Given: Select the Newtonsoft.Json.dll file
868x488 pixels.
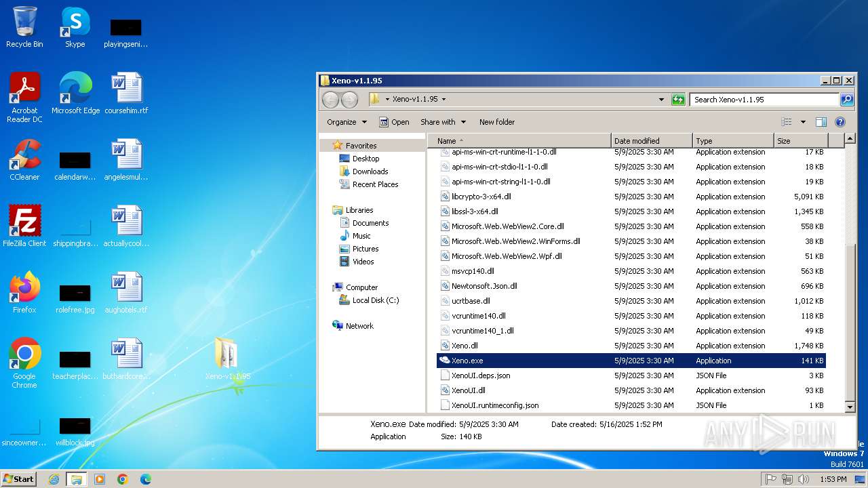Looking at the screenshot, I should click(484, 286).
